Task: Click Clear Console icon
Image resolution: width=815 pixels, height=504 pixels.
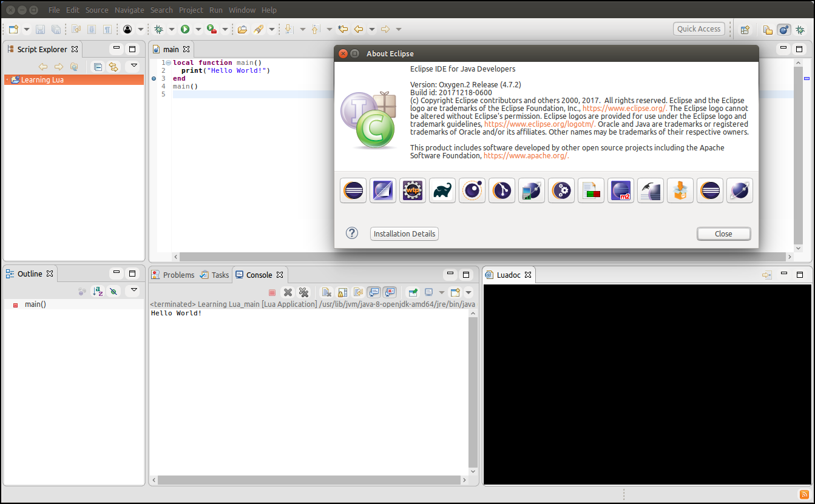Action: click(326, 292)
